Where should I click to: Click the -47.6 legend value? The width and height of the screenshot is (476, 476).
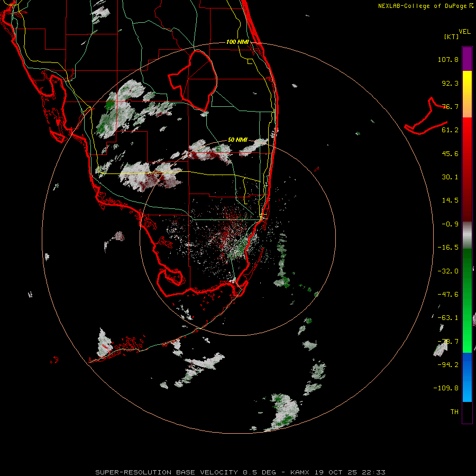pos(448,295)
